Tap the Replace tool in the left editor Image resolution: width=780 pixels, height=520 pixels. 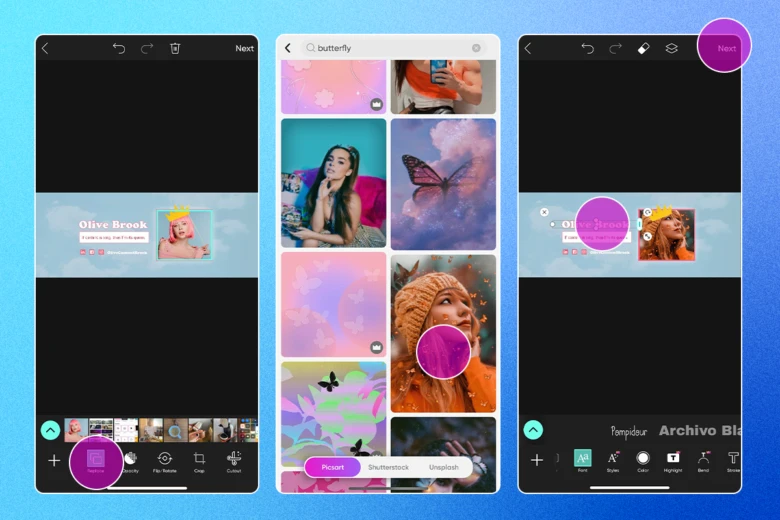[96, 460]
